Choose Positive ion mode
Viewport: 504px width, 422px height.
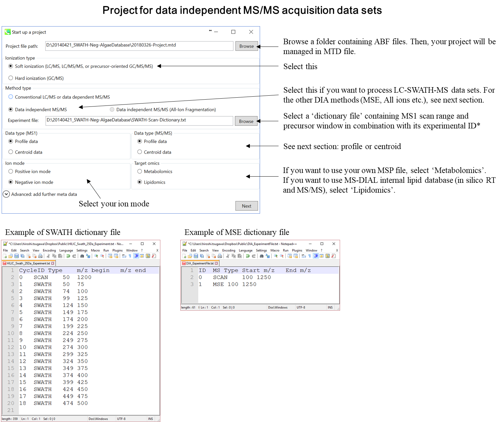tap(11, 171)
